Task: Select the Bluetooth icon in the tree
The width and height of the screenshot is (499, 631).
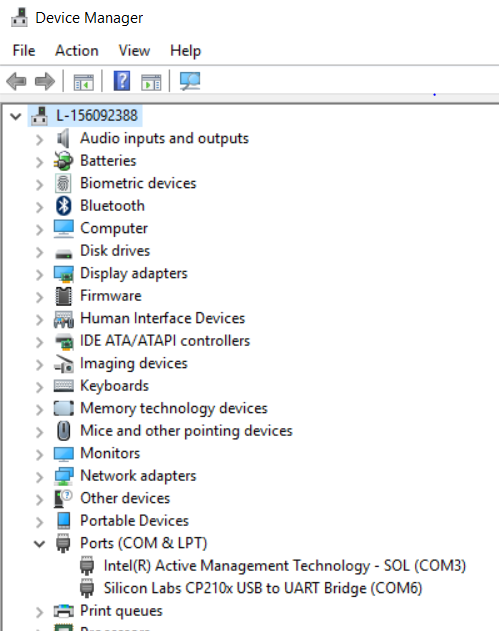Action: (x=64, y=206)
